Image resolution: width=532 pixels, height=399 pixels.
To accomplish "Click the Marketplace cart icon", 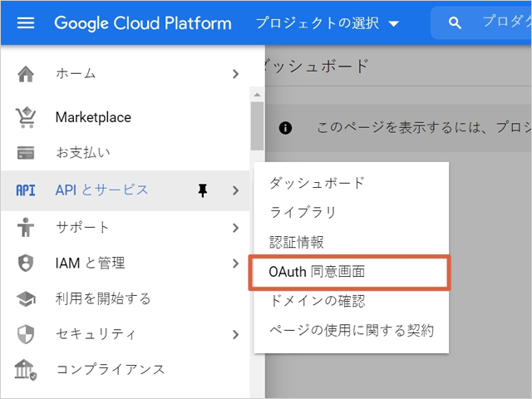I will (26, 117).
